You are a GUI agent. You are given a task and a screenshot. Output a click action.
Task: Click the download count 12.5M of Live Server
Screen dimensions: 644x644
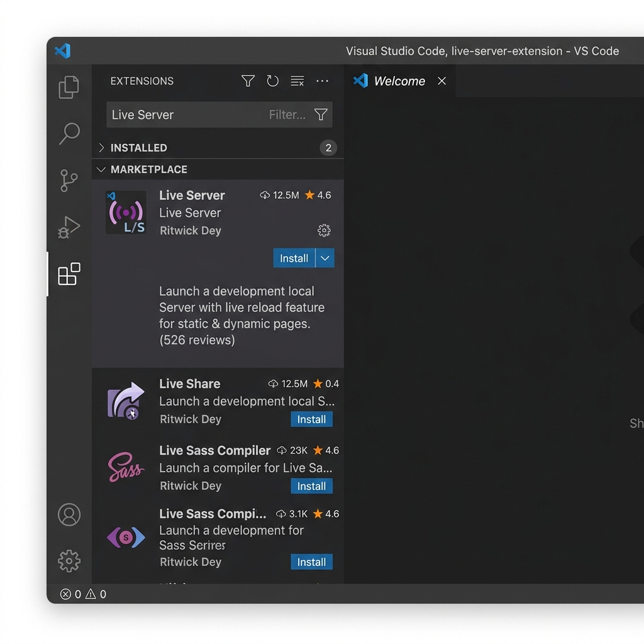(x=280, y=195)
